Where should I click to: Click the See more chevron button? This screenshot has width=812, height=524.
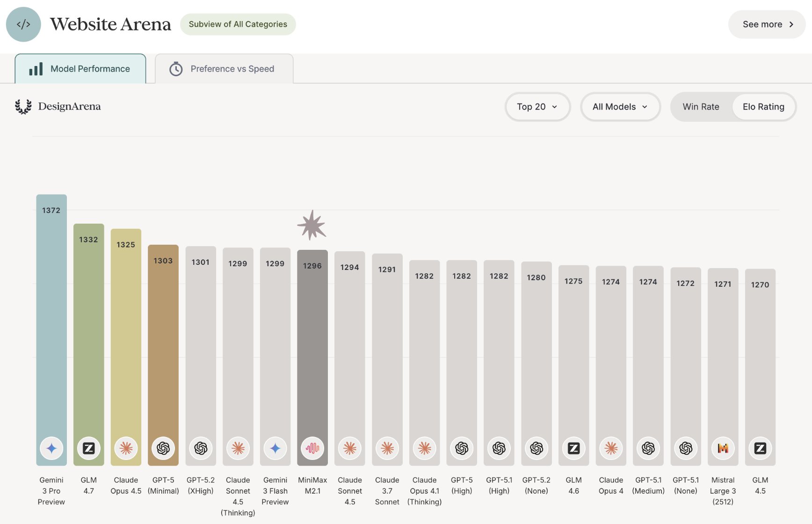(767, 24)
